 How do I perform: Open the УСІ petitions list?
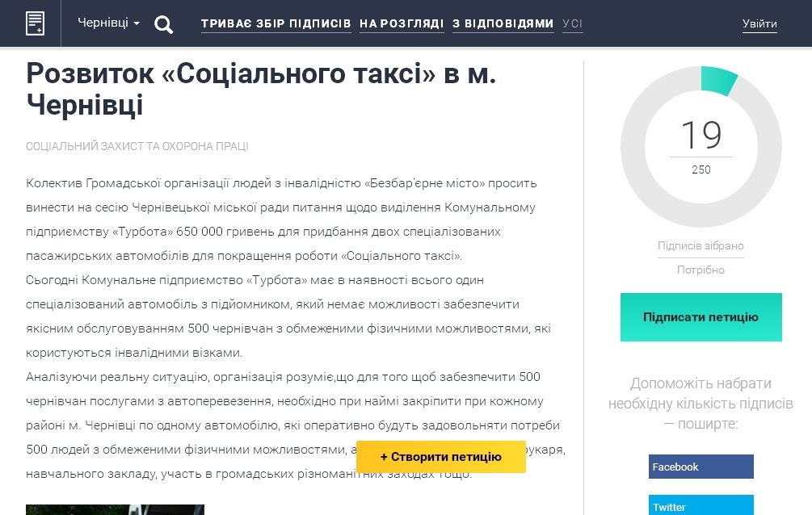[x=572, y=23]
